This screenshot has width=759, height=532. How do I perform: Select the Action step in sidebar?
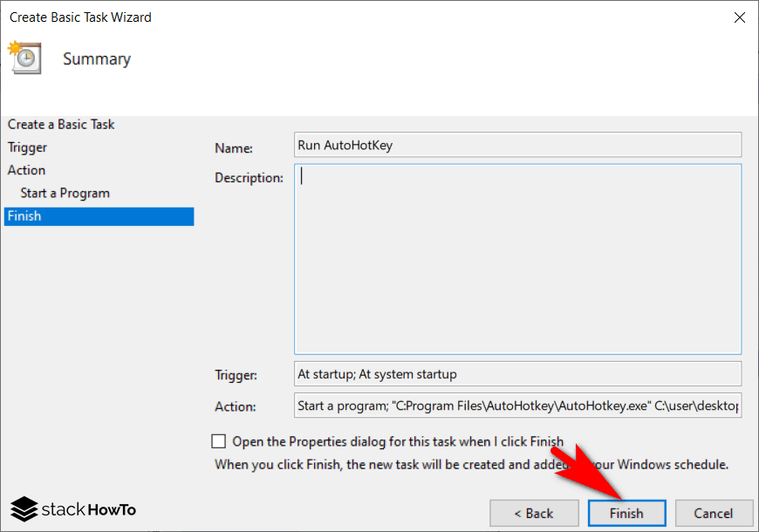[25, 170]
